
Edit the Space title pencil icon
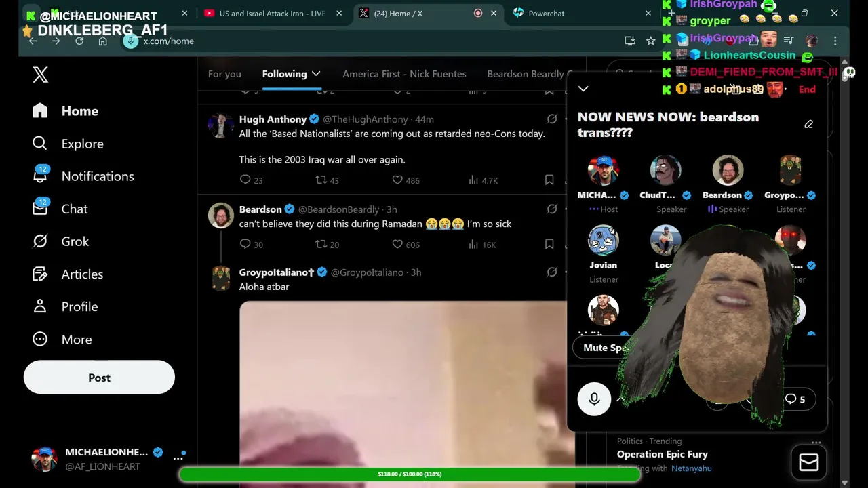tap(808, 124)
